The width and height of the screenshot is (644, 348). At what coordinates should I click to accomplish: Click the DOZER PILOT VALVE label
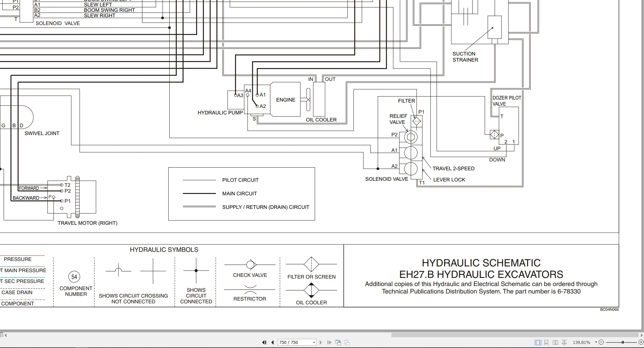click(x=507, y=101)
